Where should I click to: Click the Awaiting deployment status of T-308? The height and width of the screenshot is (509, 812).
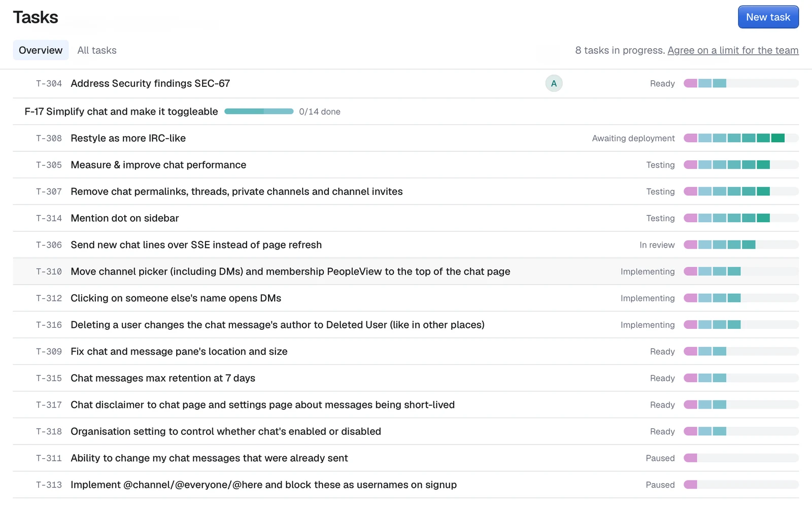click(633, 138)
